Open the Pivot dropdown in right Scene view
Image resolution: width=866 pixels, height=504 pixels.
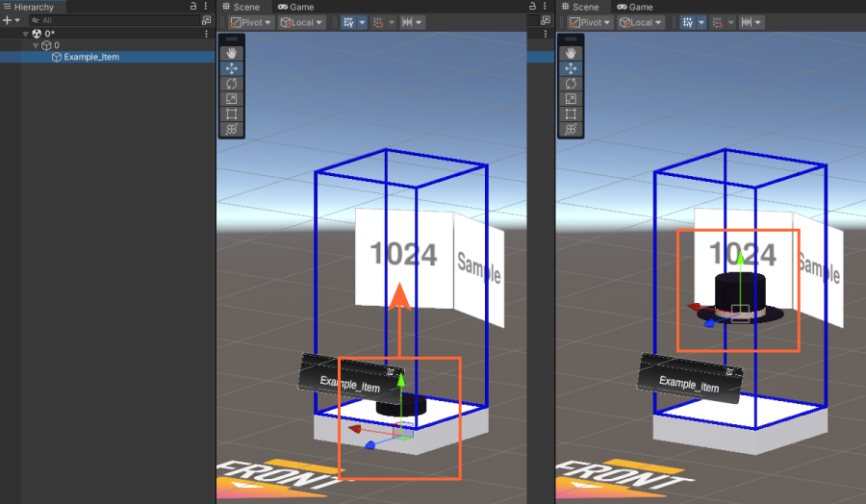click(590, 22)
